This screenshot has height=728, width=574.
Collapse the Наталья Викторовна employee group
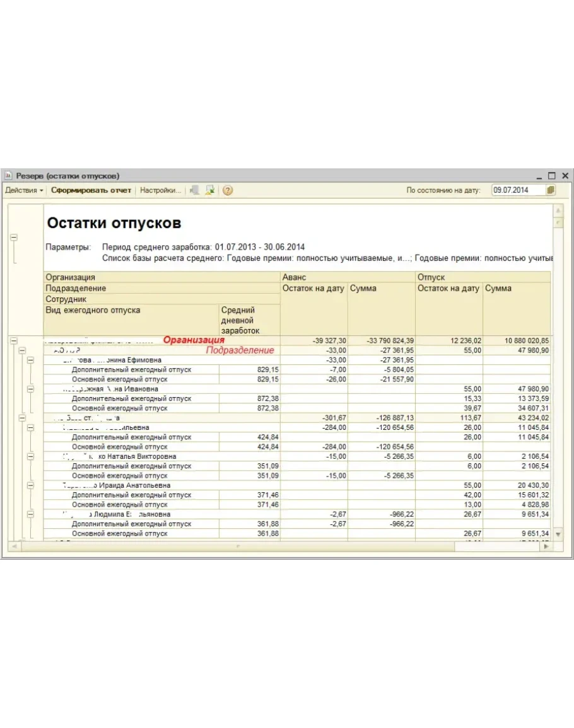(x=30, y=456)
